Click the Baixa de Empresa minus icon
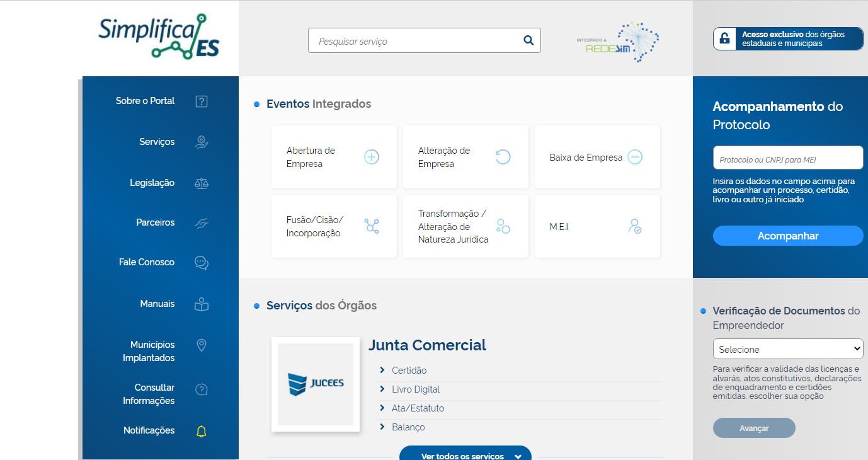The height and width of the screenshot is (460, 868). [x=635, y=157]
